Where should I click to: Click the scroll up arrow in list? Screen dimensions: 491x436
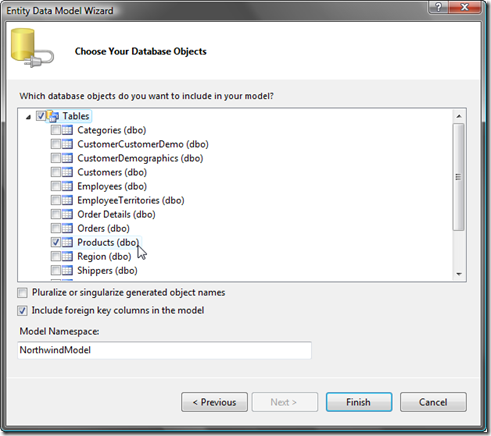click(459, 116)
